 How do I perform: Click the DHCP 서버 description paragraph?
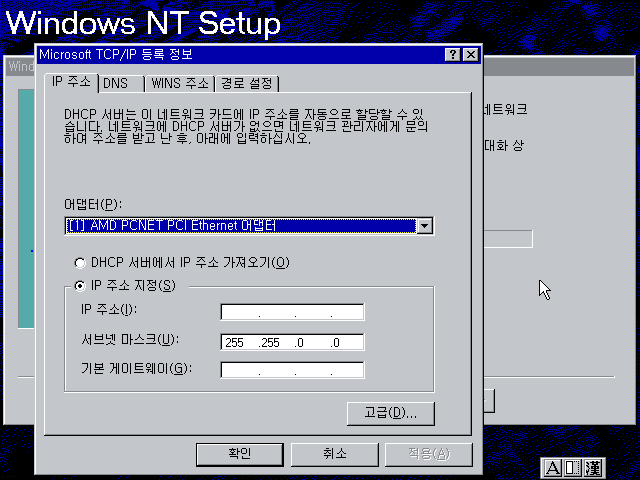(x=246, y=126)
